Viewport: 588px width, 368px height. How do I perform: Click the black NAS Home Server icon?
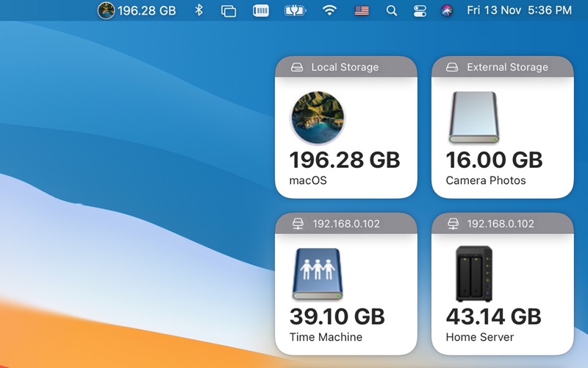click(x=474, y=274)
